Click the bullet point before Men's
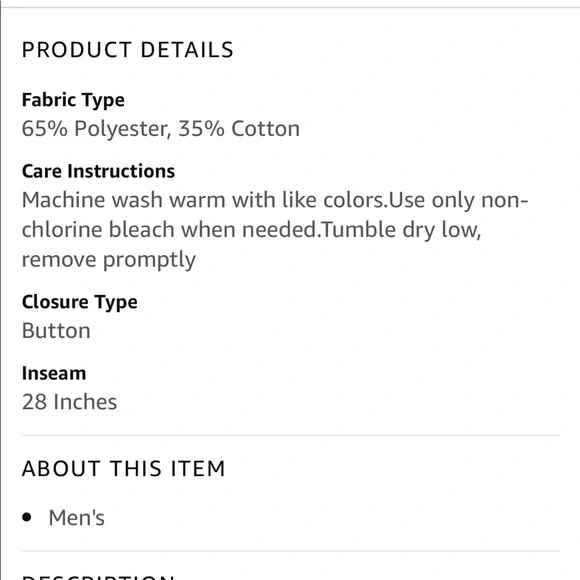Image resolution: width=580 pixels, height=580 pixels. click(27, 517)
